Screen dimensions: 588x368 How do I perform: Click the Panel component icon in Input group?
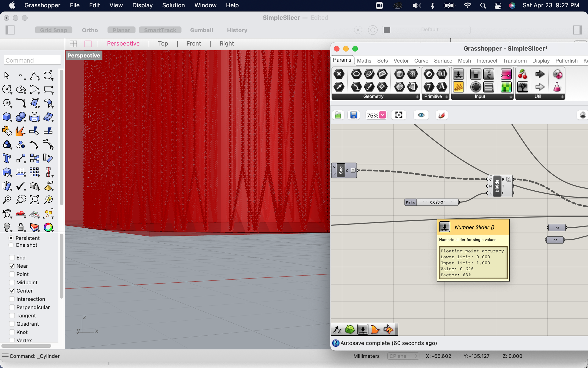click(489, 87)
